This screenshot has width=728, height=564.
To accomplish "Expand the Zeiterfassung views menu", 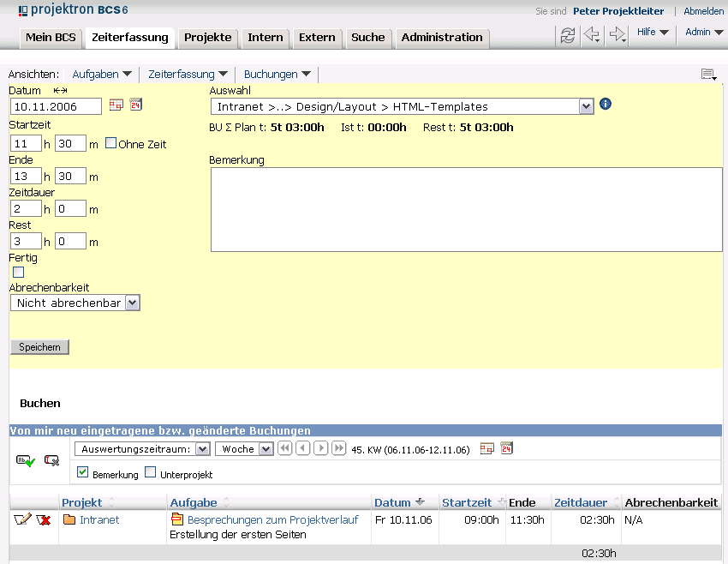I will click(x=188, y=74).
